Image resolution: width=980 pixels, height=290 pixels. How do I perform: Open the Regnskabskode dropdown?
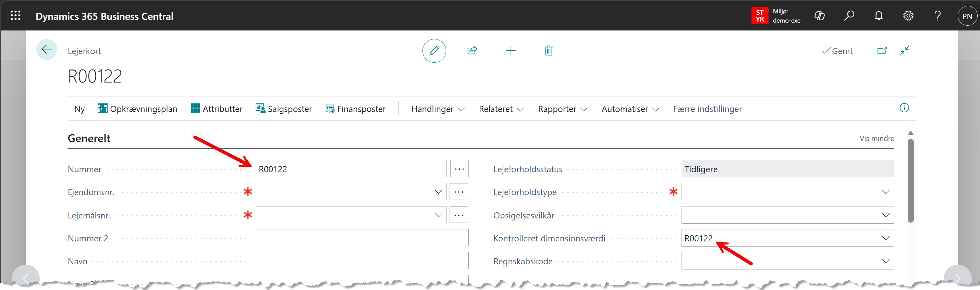886,262
